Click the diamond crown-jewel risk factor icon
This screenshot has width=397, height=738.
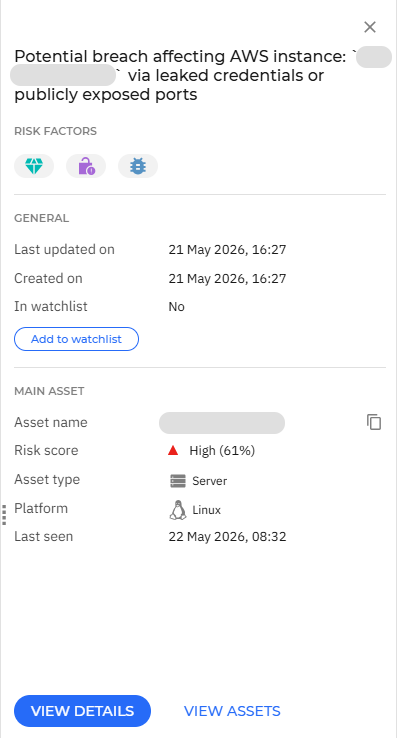[34, 166]
